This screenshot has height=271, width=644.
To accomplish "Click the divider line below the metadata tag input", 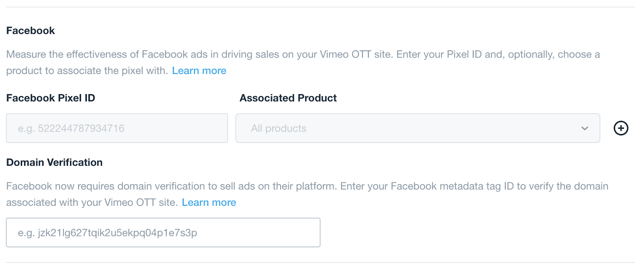I will [x=320, y=263].
